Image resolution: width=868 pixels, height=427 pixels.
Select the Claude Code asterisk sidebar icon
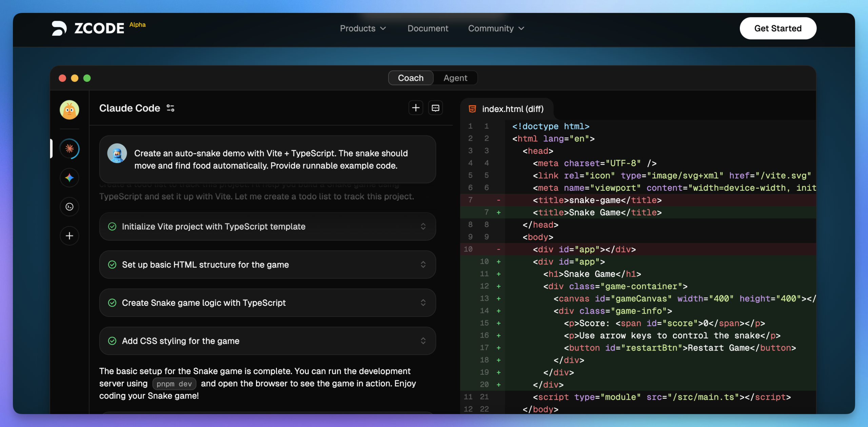click(x=70, y=149)
